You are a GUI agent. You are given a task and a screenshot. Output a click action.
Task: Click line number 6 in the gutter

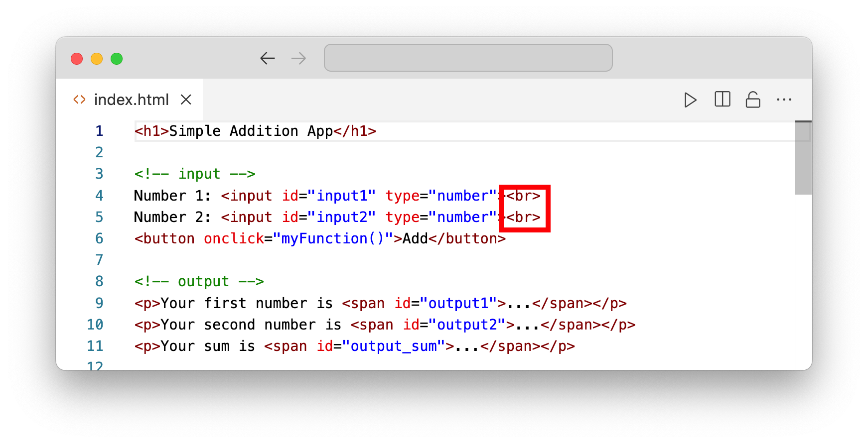click(99, 238)
